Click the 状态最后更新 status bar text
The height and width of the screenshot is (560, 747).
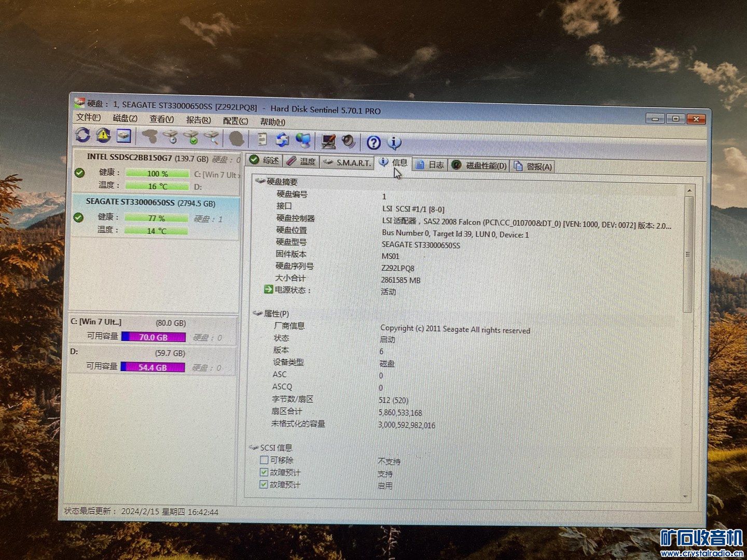tap(141, 511)
